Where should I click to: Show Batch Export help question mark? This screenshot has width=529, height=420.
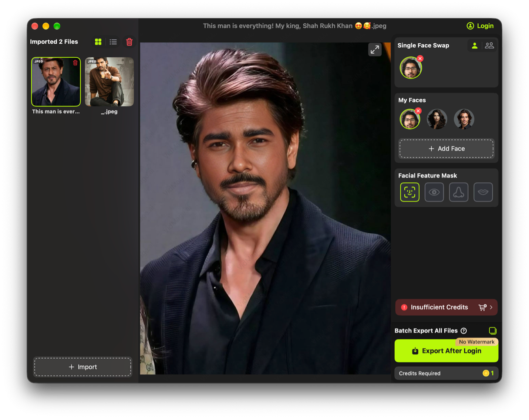click(x=464, y=331)
